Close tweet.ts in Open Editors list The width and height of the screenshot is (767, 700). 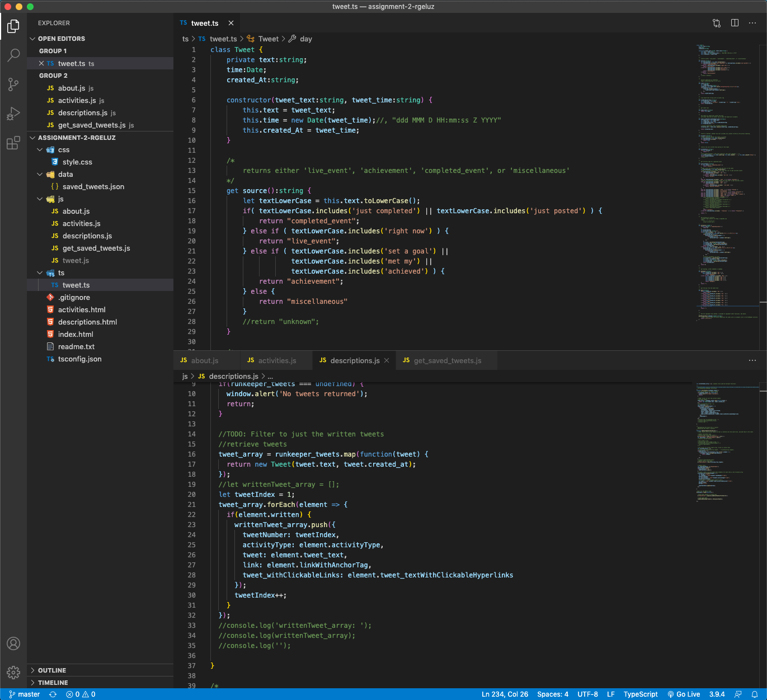pyautogui.click(x=41, y=63)
